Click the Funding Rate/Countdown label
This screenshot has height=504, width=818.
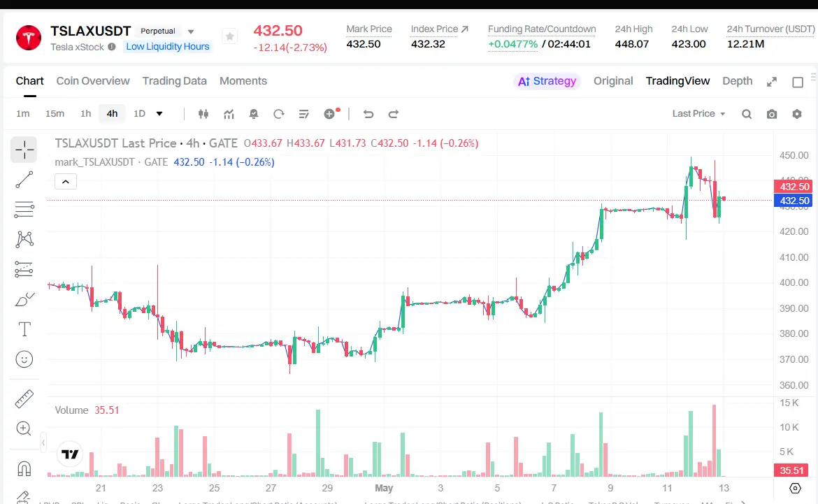coord(542,29)
